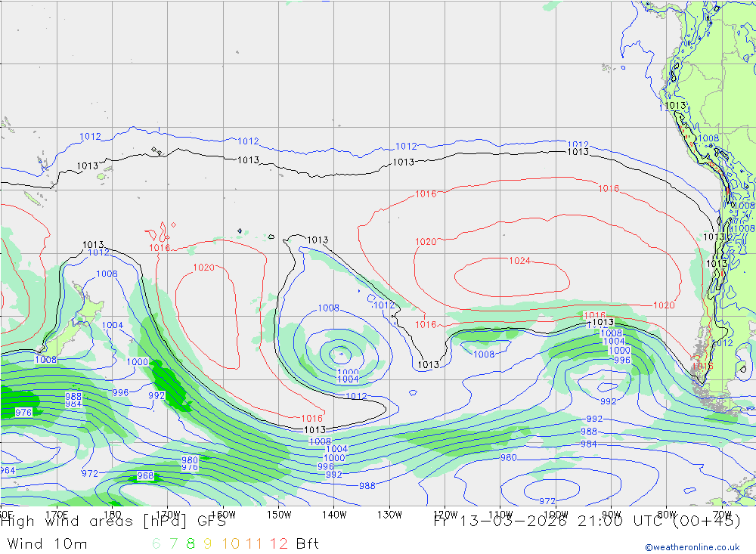756x554 pixels.
Task: Click the 'High wind areas [hPa] GFS' title
Action: coord(113,522)
